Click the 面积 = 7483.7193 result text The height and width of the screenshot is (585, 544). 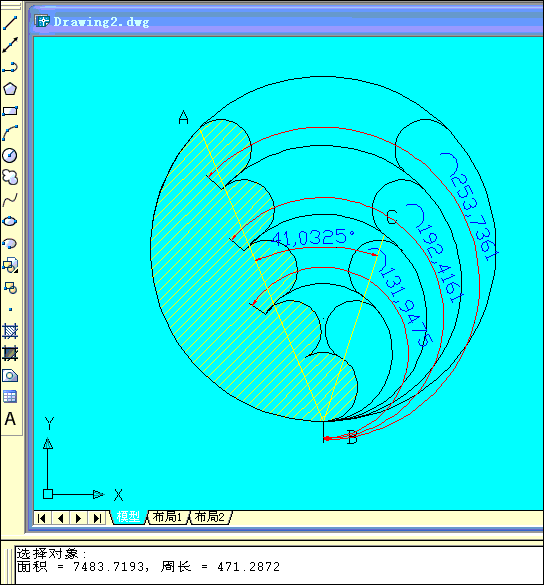click(84, 567)
